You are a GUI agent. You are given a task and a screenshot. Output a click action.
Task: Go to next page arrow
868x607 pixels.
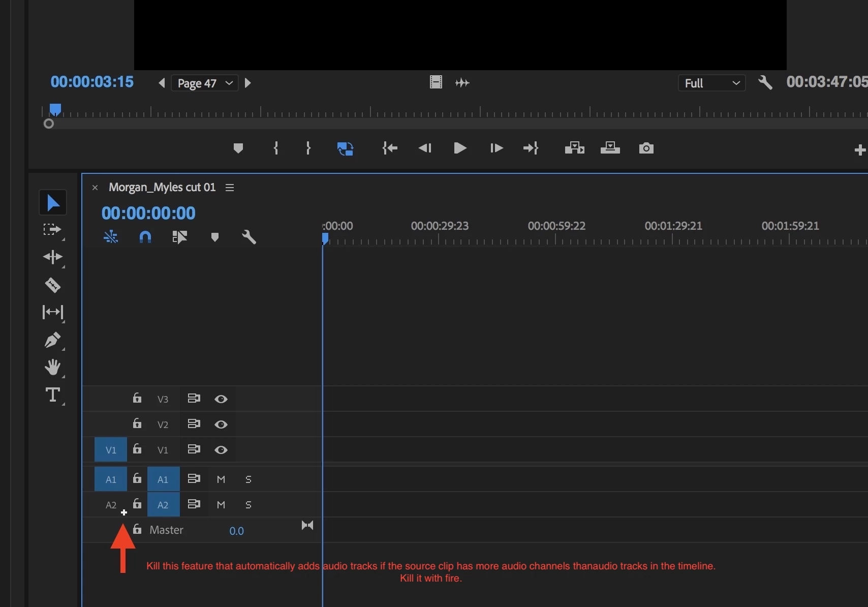pyautogui.click(x=248, y=83)
